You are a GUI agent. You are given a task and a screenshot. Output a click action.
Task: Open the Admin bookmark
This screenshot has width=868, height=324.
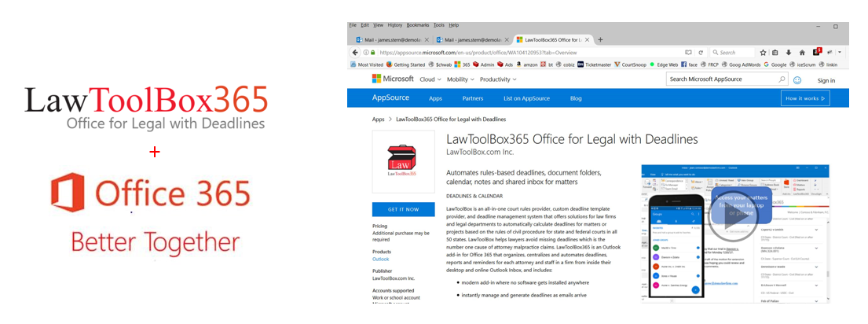[x=483, y=64]
